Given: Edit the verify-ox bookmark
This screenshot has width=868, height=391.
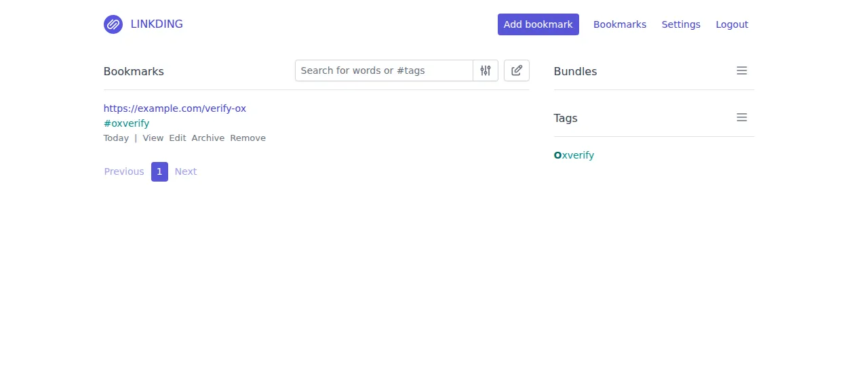Looking at the screenshot, I should pos(178,138).
